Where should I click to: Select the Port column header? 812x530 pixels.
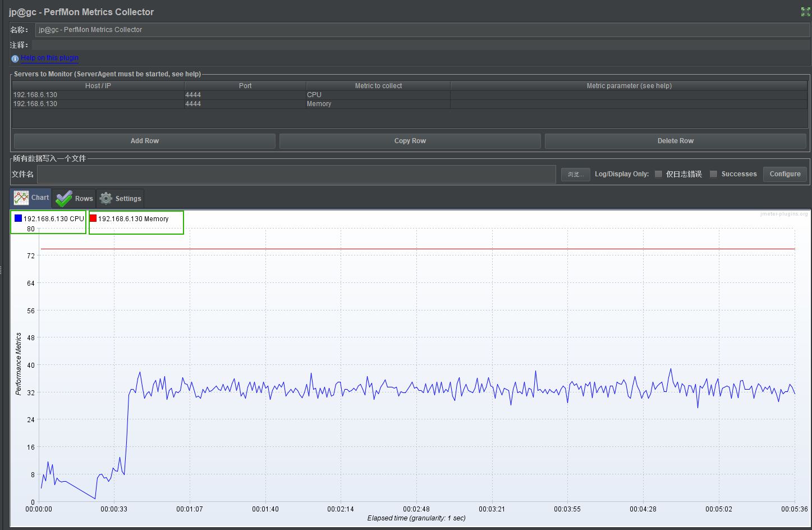pyautogui.click(x=245, y=86)
